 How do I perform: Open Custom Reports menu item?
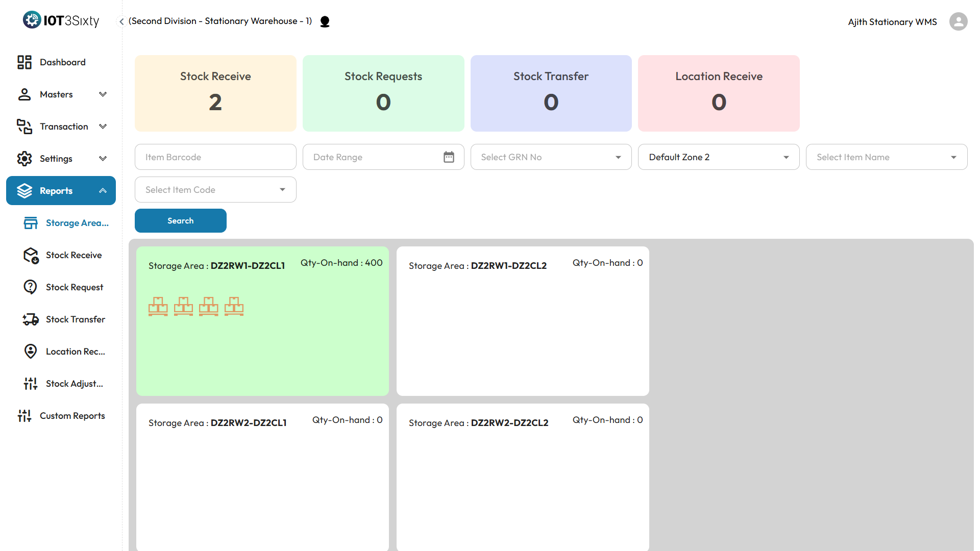pyautogui.click(x=72, y=416)
